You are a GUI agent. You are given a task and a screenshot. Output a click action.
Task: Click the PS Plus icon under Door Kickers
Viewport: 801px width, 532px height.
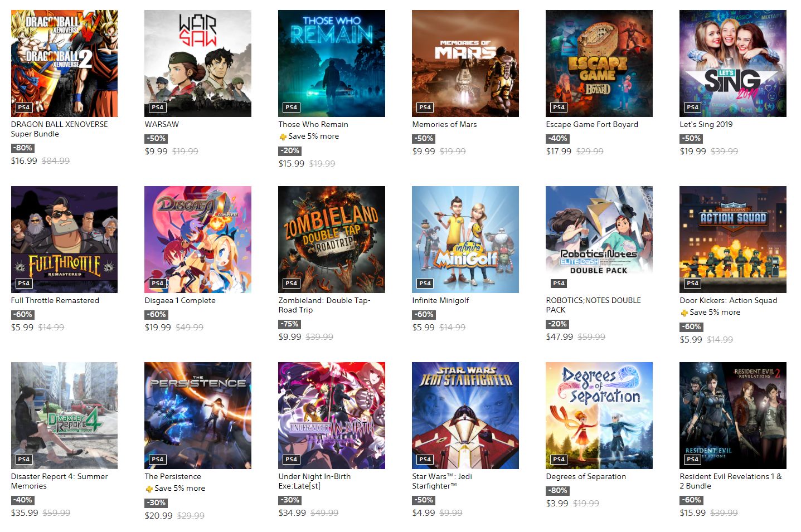point(684,313)
